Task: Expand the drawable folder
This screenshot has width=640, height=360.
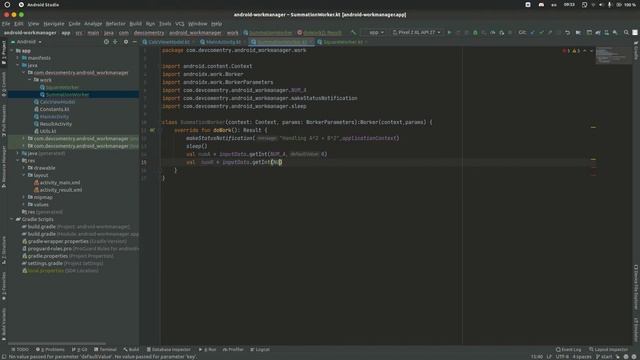Action: pyautogui.click(x=24, y=168)
